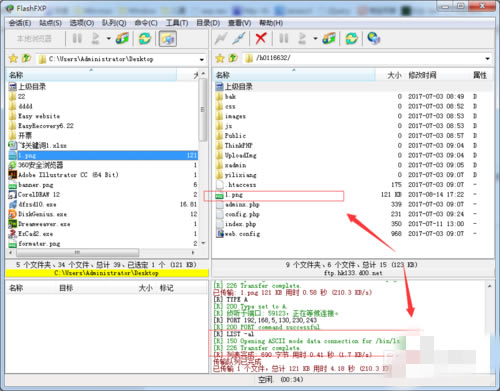The image size is (500, 391).
Task: Click the transfer queue play icon in remote toolbar
Action: tap(302, 38)
